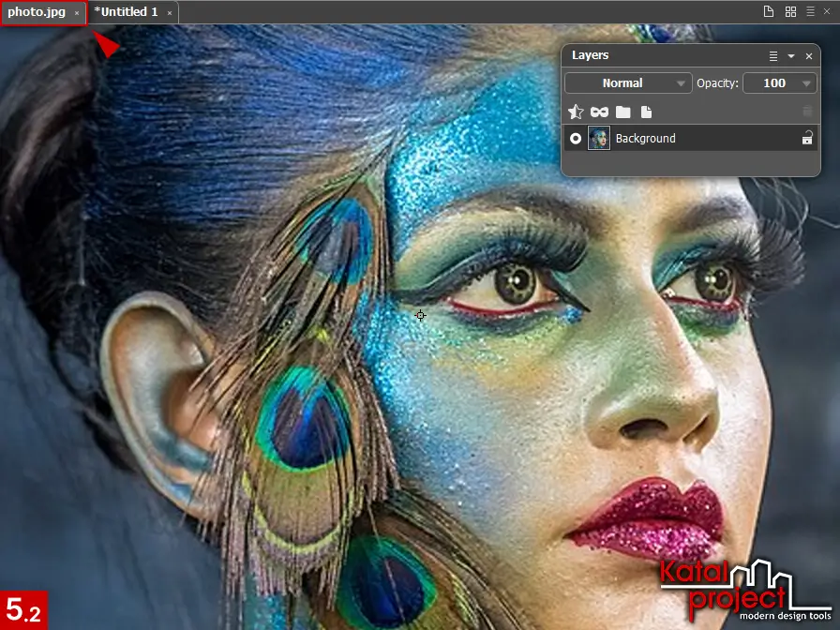The image size is (840, 630).
Task: Switch to the Untitled 1 tab
Action: [126, 12]
